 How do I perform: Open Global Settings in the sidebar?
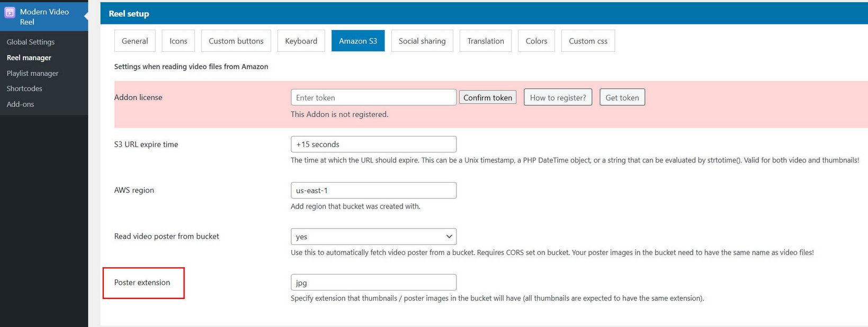31,42
